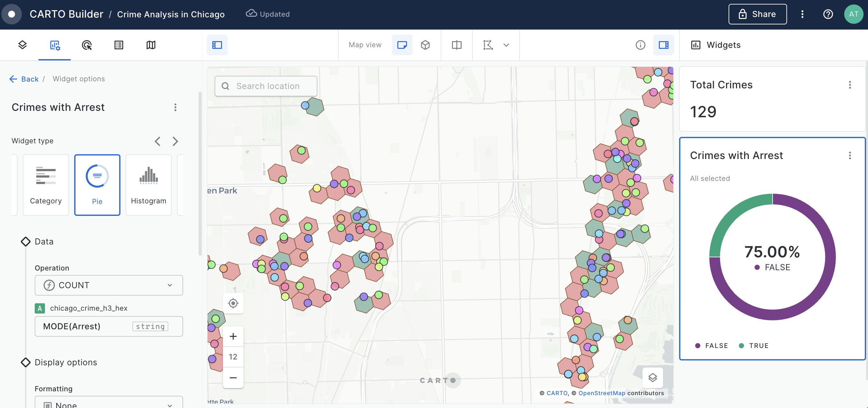Open the OpenStreetMap attribution link
This screenshot has height=408, width=868.
coord(602,393)
